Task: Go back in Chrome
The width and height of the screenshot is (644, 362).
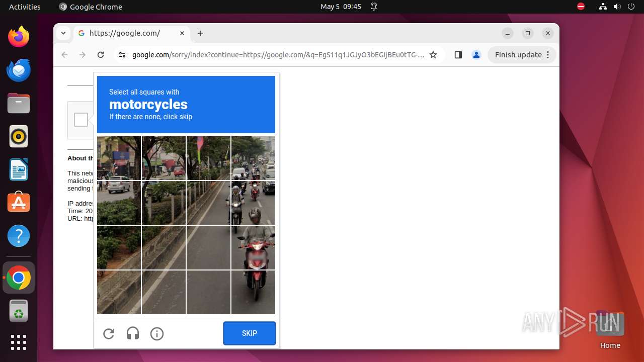Action: [x=64, y=55]
